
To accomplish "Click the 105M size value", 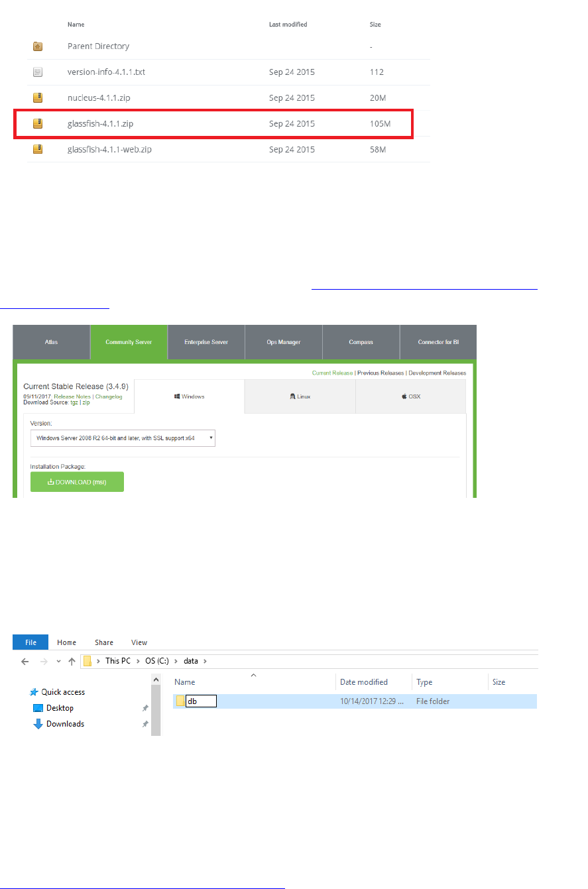I will 379,123.
